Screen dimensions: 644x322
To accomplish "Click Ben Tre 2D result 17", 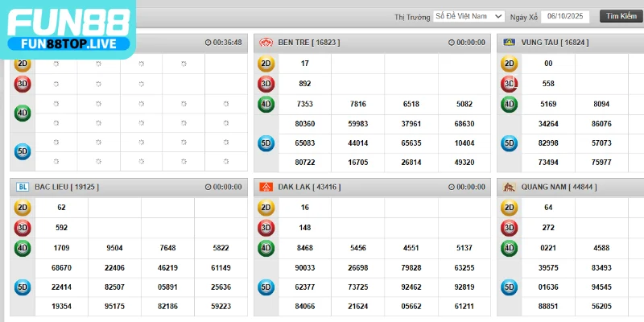I will (305, 64).
